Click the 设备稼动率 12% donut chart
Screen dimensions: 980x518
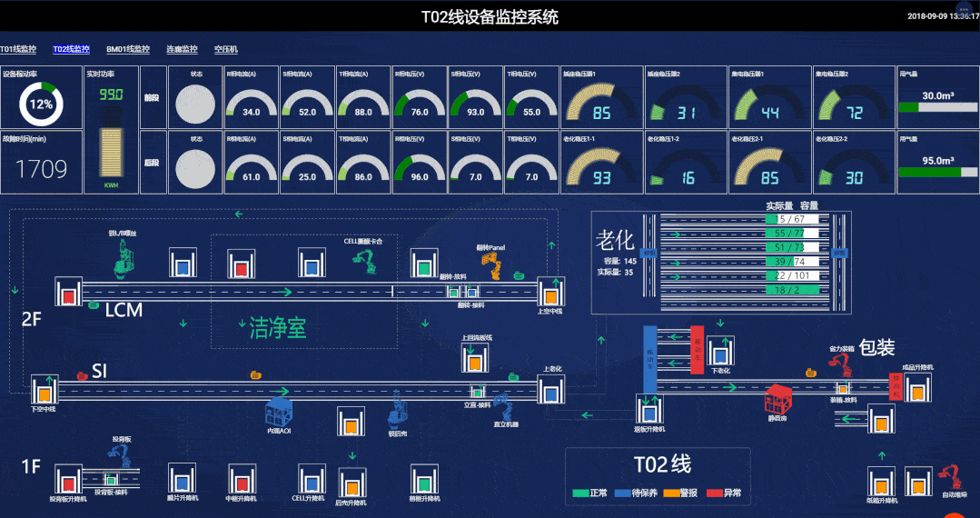41,104
